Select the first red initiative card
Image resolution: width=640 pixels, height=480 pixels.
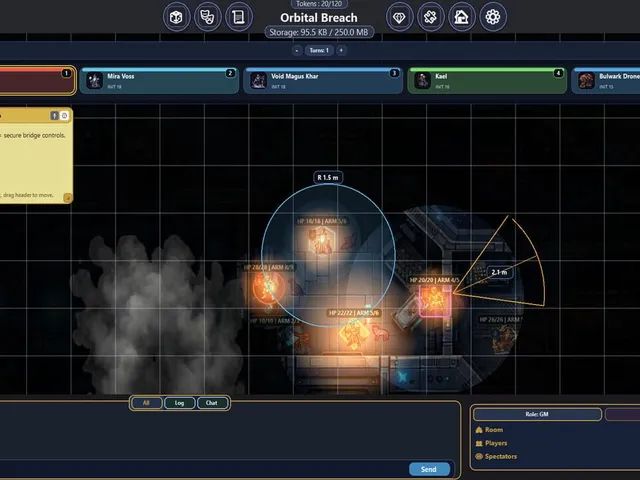[x=38, y=80]
